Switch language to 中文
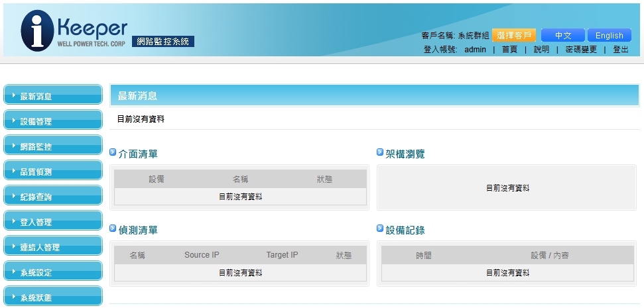Image resolution: width=644 pixels, height=308 pixels. [562, 36]
